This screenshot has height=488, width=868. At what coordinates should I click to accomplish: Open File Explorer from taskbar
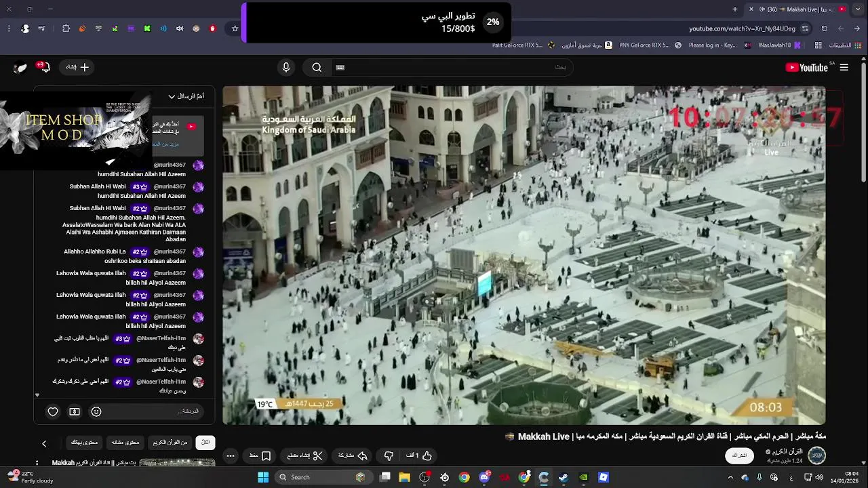[x=405, y=477]
